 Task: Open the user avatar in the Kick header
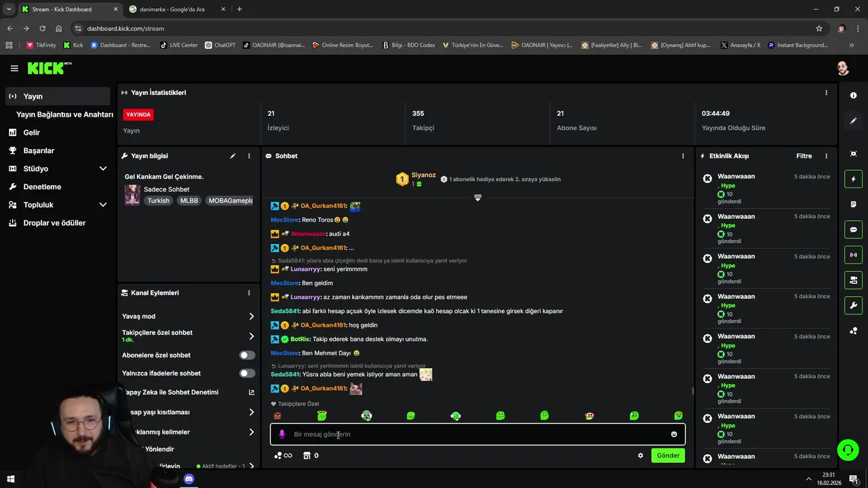(843, 68)
